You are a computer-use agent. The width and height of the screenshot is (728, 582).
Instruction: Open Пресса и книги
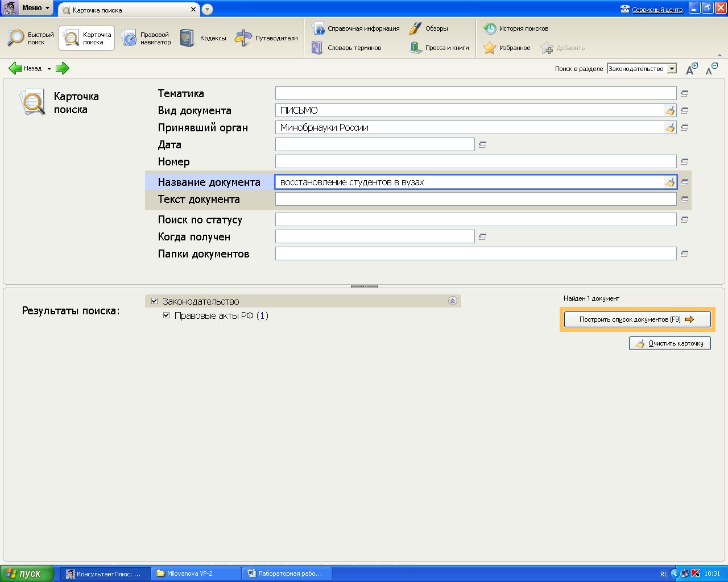pos(439,48)
